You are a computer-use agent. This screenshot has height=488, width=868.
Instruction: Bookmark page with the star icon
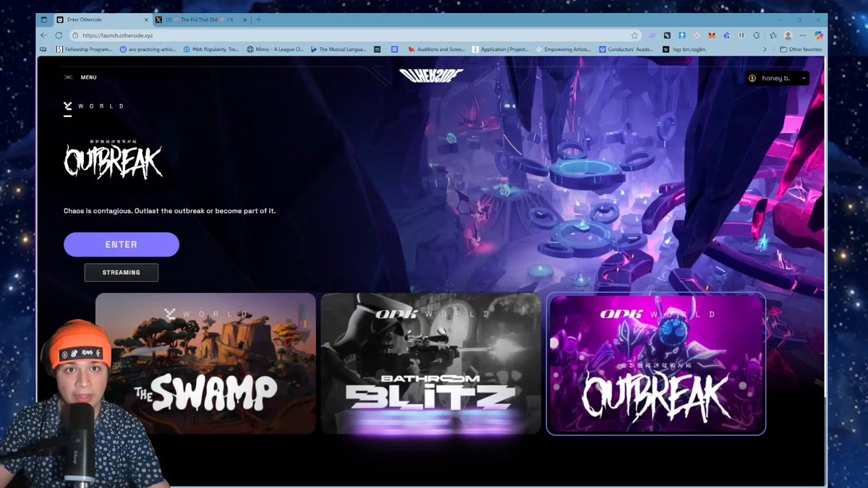634,35
